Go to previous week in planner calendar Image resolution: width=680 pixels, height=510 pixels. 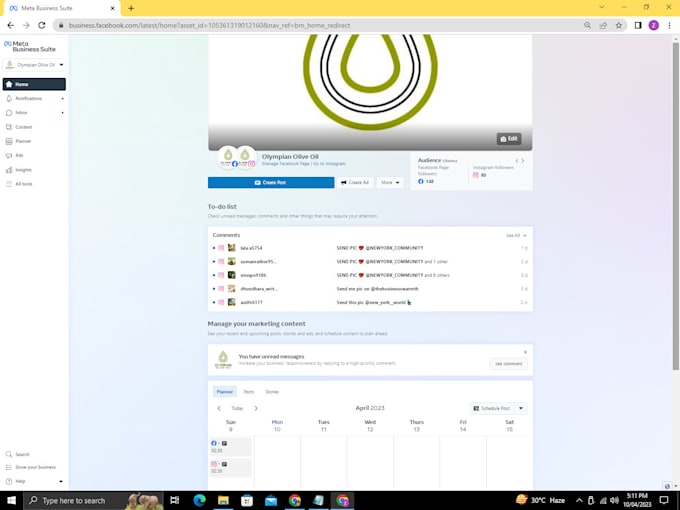point(219,408)
